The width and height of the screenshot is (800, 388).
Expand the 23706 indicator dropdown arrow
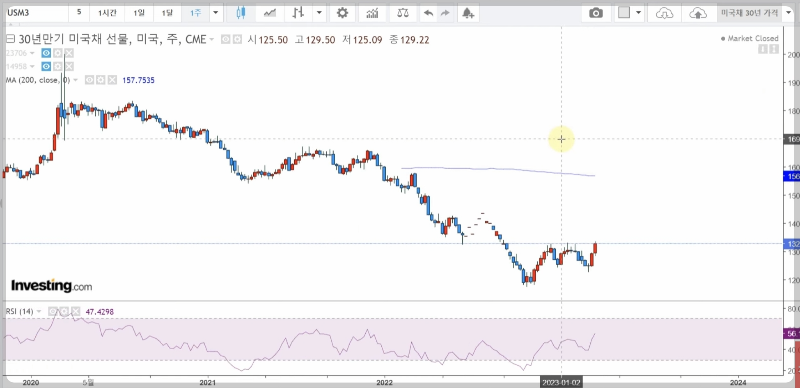(x=32, y=53)
